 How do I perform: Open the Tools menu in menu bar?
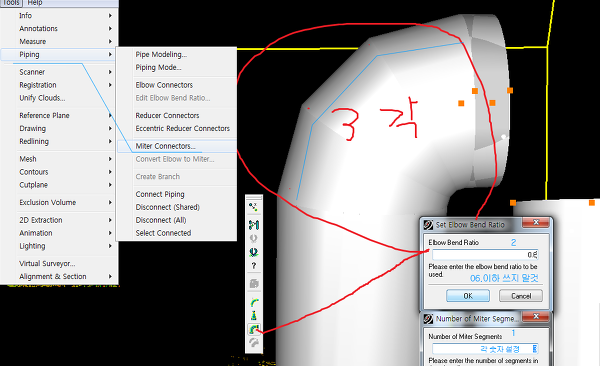click(x=11, y=3)
